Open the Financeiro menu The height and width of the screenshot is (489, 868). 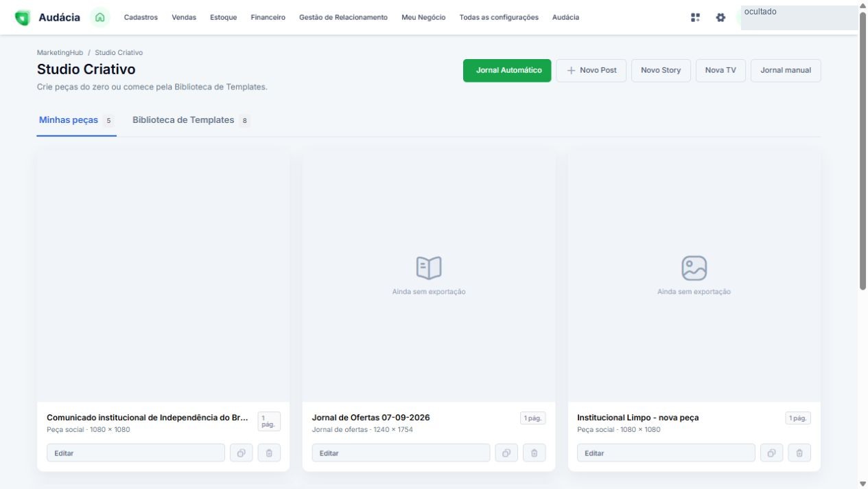(x=268, y=17)
